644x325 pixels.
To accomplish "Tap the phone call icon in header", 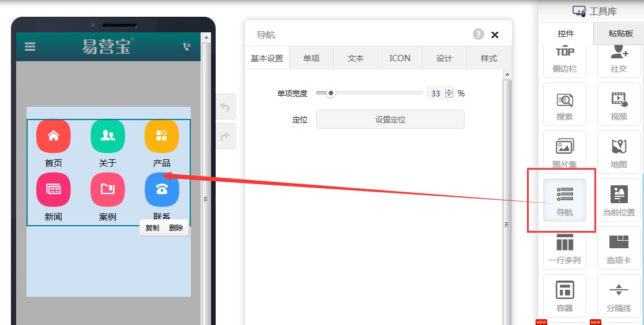I will [187, 47].
